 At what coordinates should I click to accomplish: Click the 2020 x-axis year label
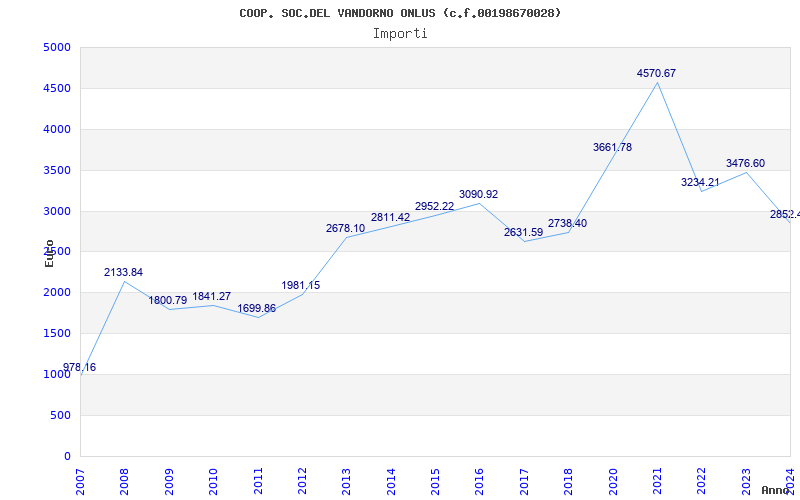(613, 481)
